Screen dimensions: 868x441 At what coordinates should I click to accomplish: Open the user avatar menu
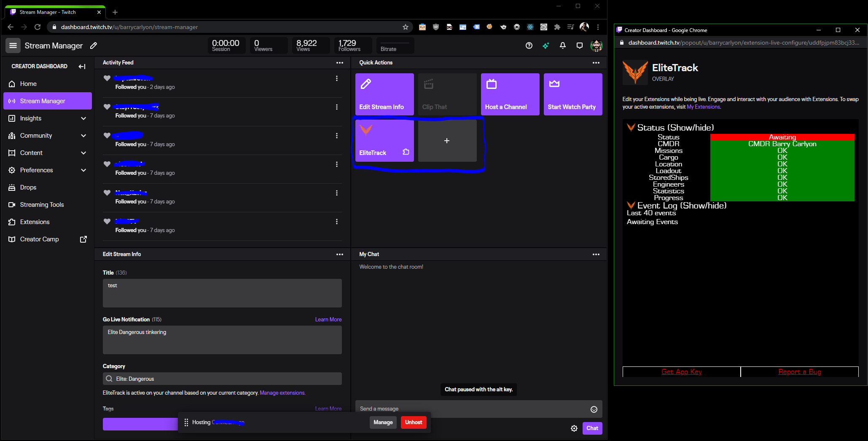(x=596, y=45)
